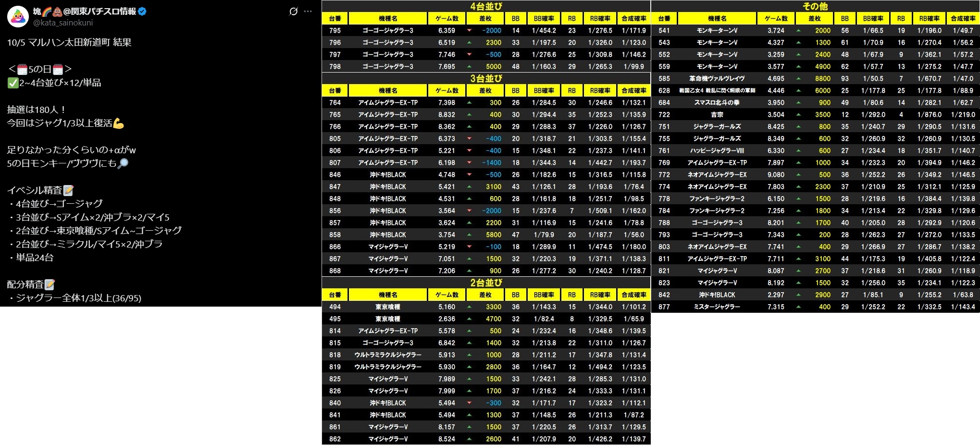
Task: Click the RB確率 header in the 2台並び table
Action: tap(600, 295)
